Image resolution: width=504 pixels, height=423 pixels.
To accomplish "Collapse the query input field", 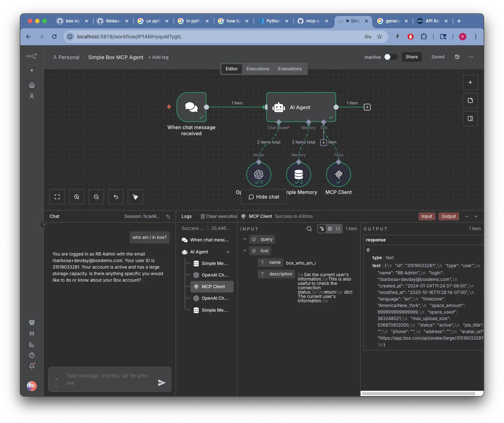I will (245, 239).
